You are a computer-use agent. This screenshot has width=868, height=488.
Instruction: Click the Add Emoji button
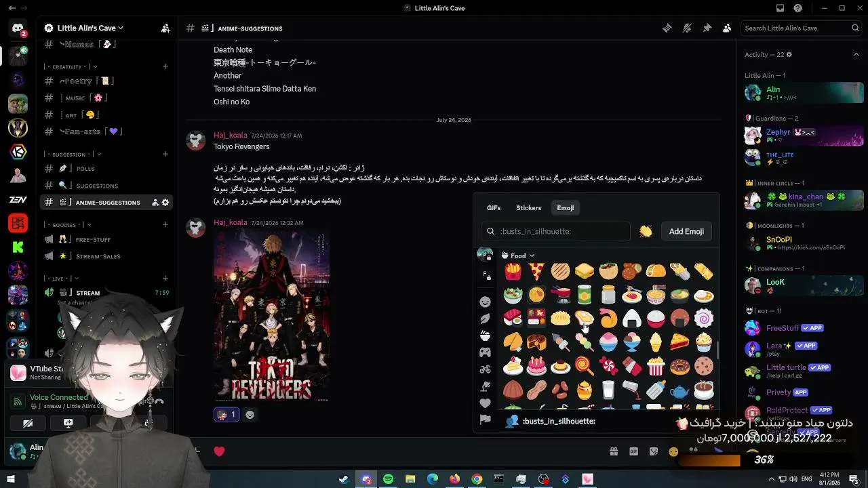(x=686, y=231)
